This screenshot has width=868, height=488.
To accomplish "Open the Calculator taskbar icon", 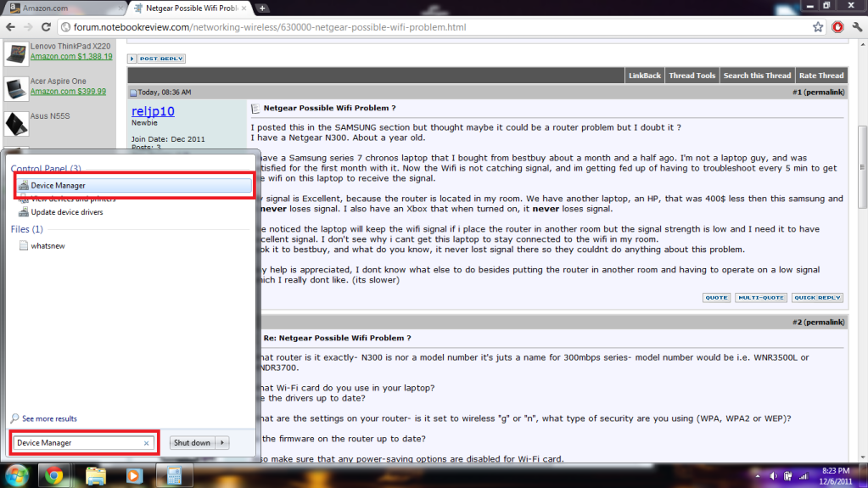I will coord(174,476).
